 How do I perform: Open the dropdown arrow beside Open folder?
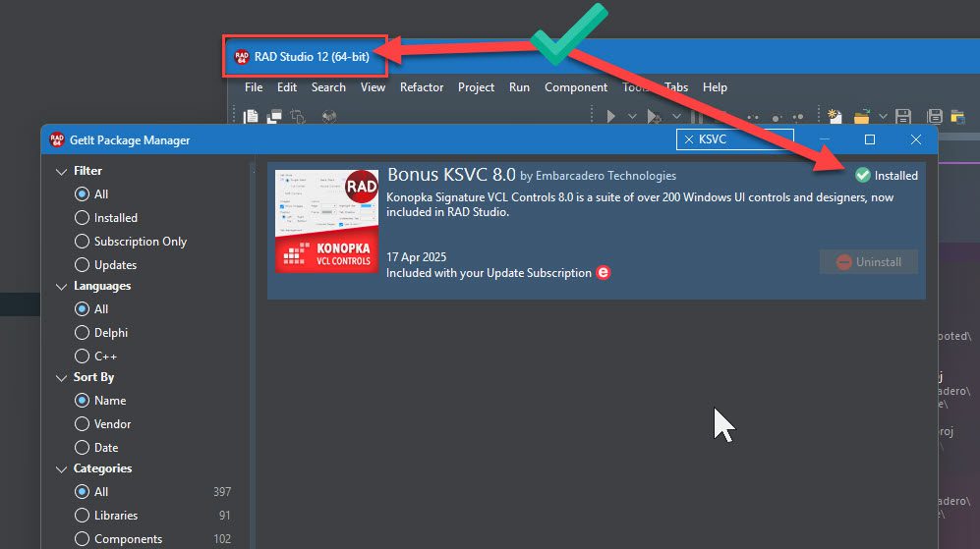point(883,117)
